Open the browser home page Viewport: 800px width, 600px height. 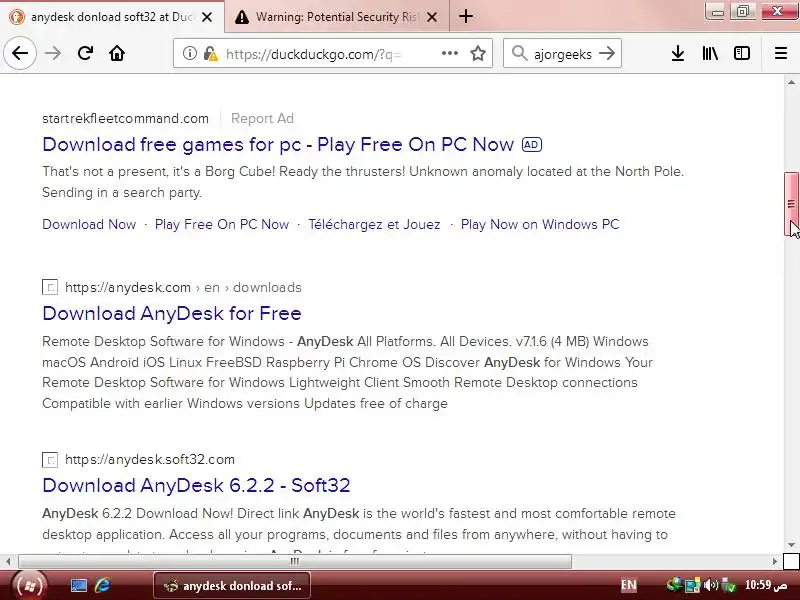tap(117, 53)
